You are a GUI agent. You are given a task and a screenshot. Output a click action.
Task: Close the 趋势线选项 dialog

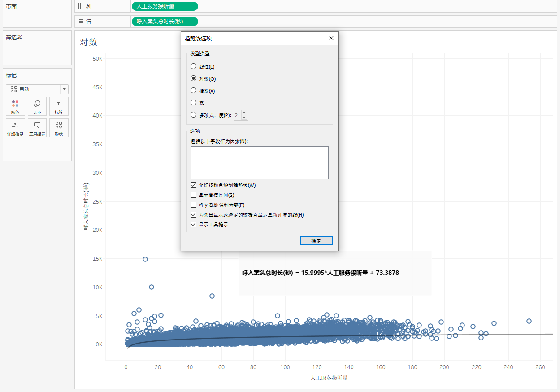[x=331, y=38]
